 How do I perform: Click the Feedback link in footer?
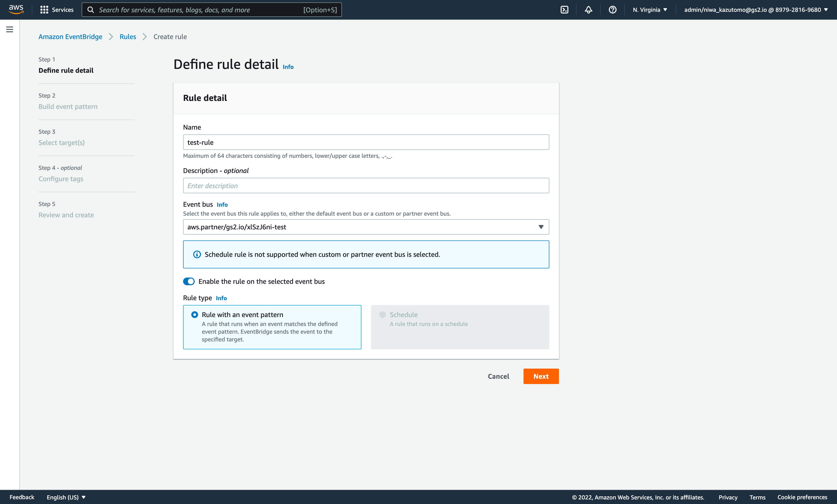pos(22,497)
